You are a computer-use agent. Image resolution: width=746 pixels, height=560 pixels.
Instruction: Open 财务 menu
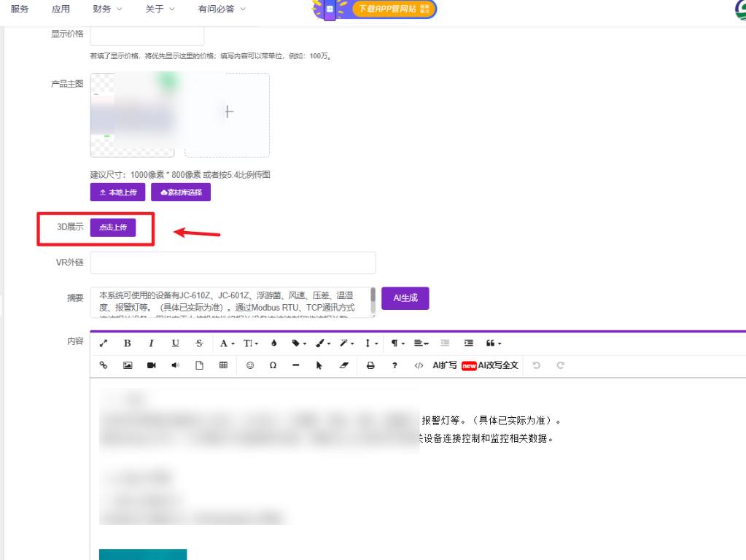click(107, 9)
